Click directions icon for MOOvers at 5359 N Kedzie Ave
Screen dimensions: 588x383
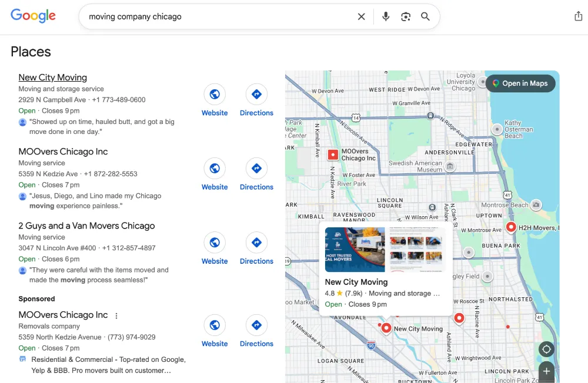click(256, 168)
